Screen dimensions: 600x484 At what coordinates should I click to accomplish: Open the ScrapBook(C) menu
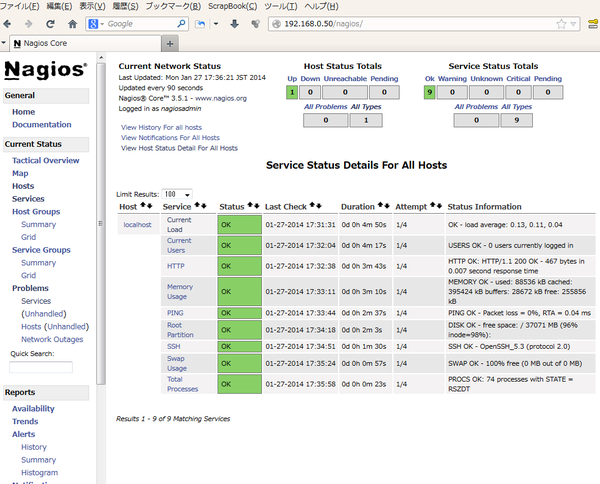coord(232,6)
